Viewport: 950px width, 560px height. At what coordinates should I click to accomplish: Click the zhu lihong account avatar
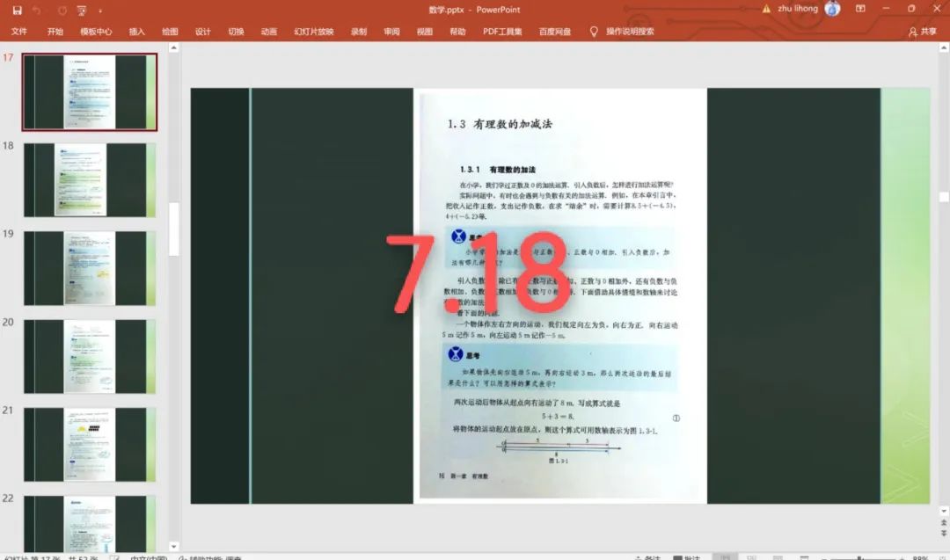832,9
